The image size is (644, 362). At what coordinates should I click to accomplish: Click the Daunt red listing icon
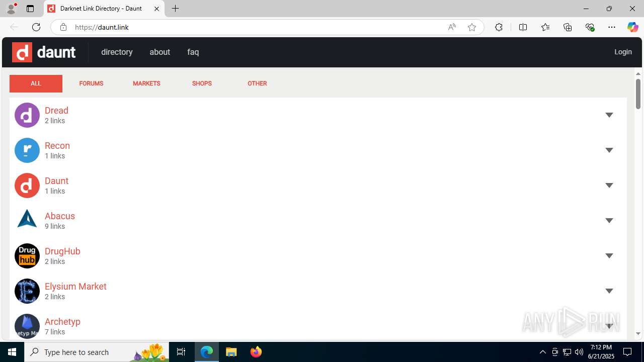(x=27, y=186)
